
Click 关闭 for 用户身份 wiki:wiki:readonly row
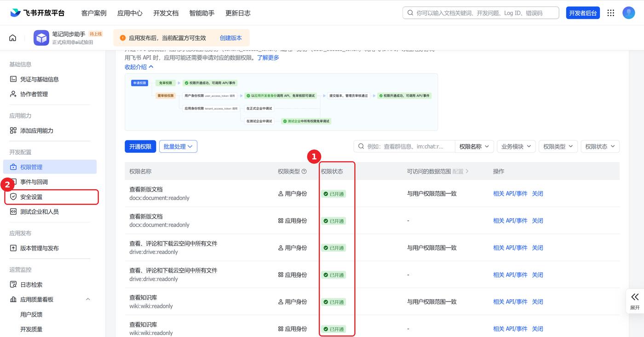pyautogui.click(x=537, y=302)
